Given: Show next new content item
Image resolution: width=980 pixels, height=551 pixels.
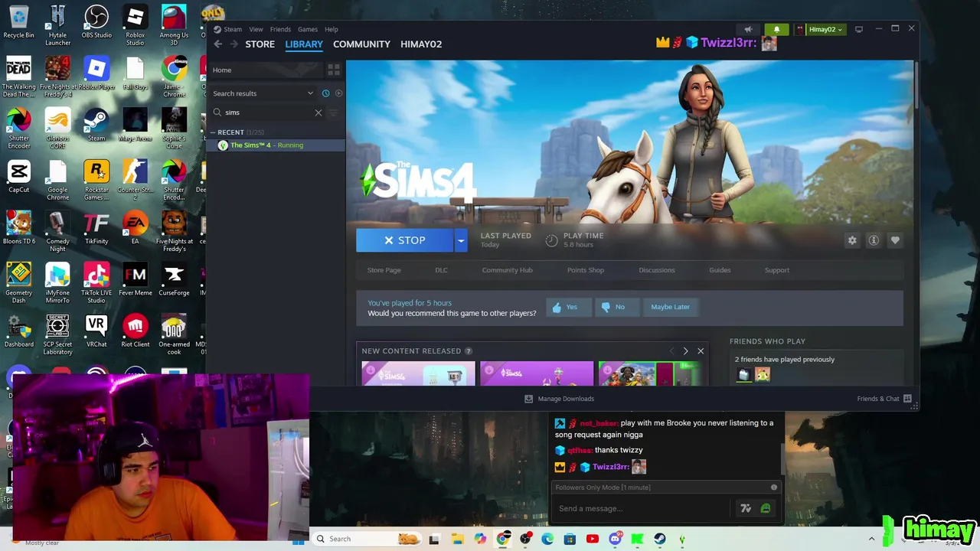Looking at the screenshot, I should pyautogui.click(x=685, y=351).
